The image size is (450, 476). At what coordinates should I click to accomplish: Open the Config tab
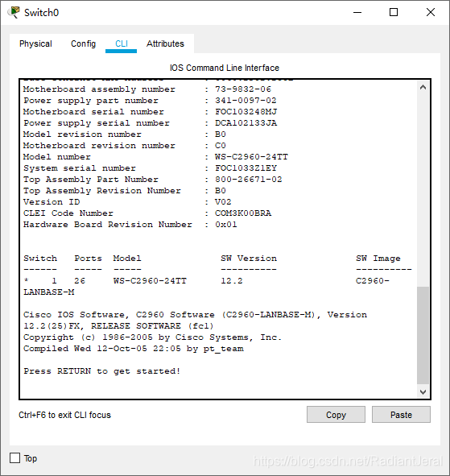[83, 43]
